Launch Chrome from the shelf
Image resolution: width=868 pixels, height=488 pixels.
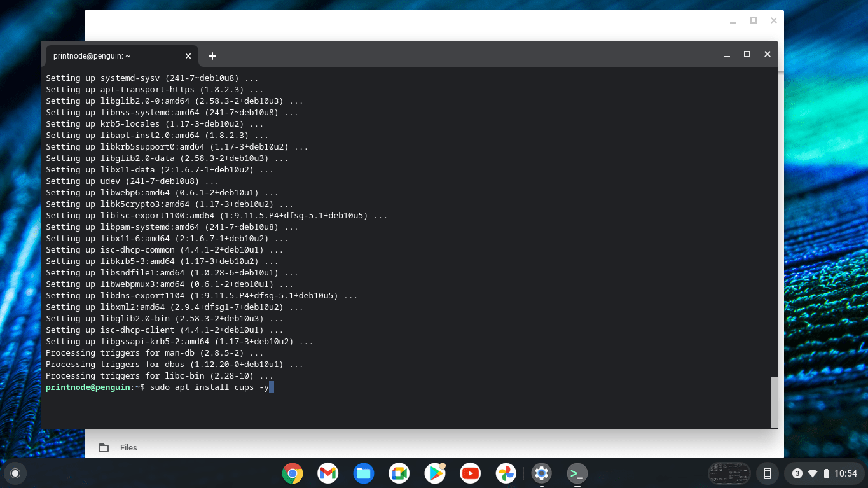click(292, 473)
